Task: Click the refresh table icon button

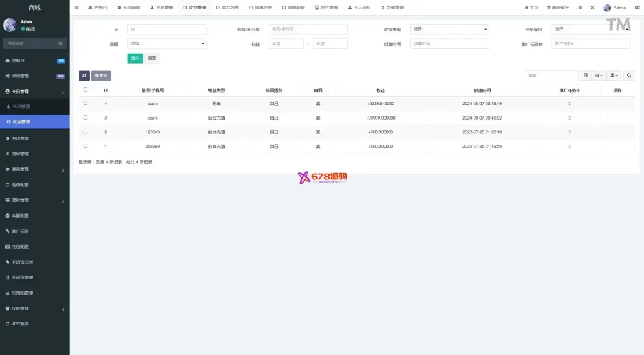Action: 84,76
